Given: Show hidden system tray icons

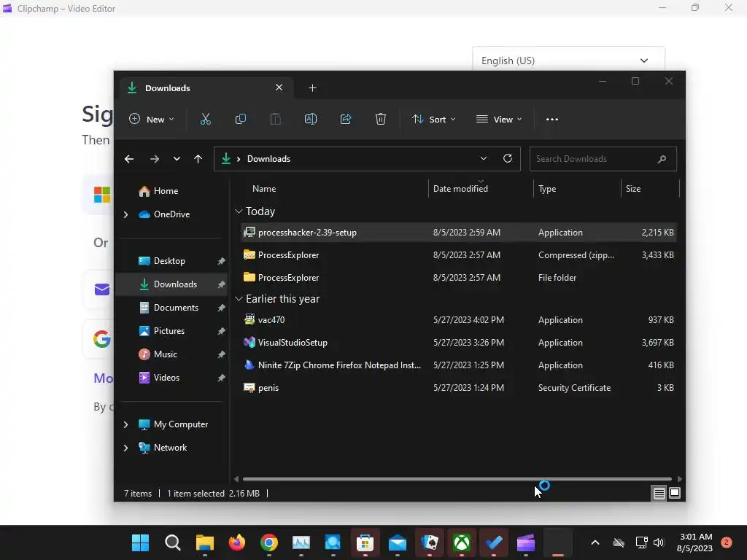Looking at the screenshot, I should (595, 542).
